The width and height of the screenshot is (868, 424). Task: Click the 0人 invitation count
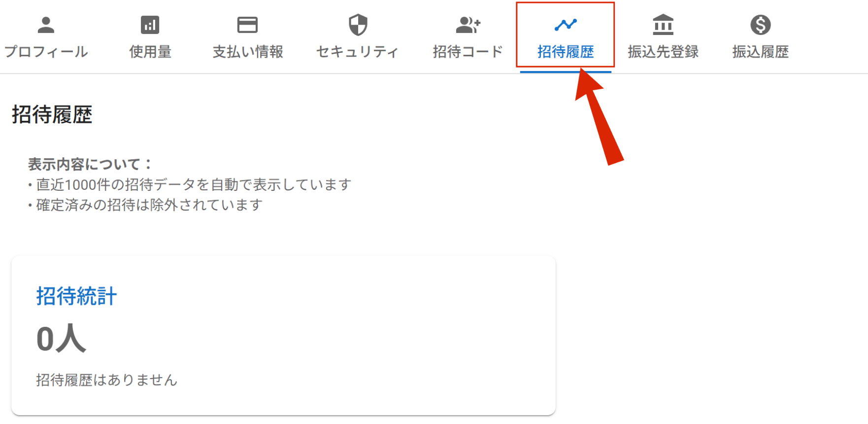click(61, 339)
